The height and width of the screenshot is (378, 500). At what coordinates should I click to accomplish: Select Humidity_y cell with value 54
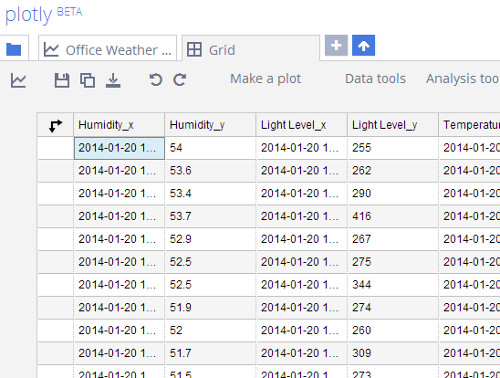coord(210,148)
